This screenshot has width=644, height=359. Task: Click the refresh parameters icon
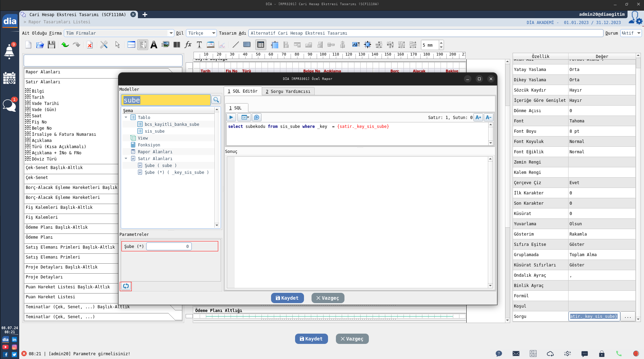[x=126, y=286]
